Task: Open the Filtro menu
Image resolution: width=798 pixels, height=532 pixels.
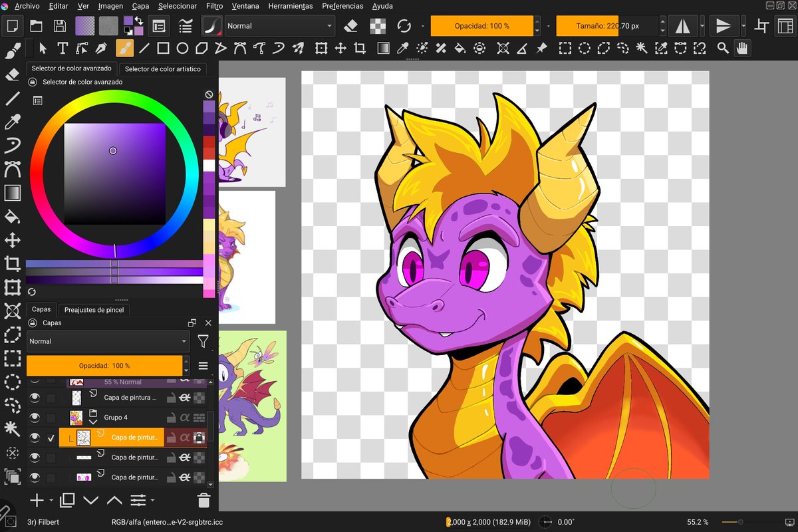Action: (x=214, y=6)
